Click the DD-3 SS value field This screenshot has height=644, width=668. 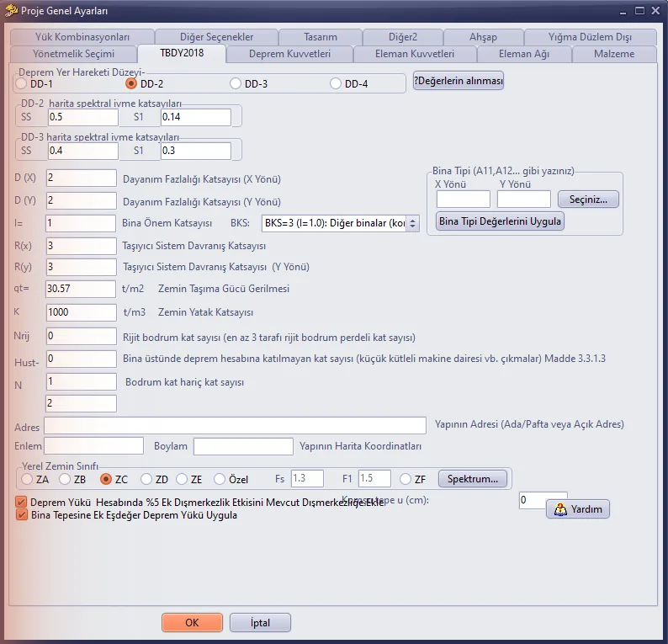coord(83,151)
